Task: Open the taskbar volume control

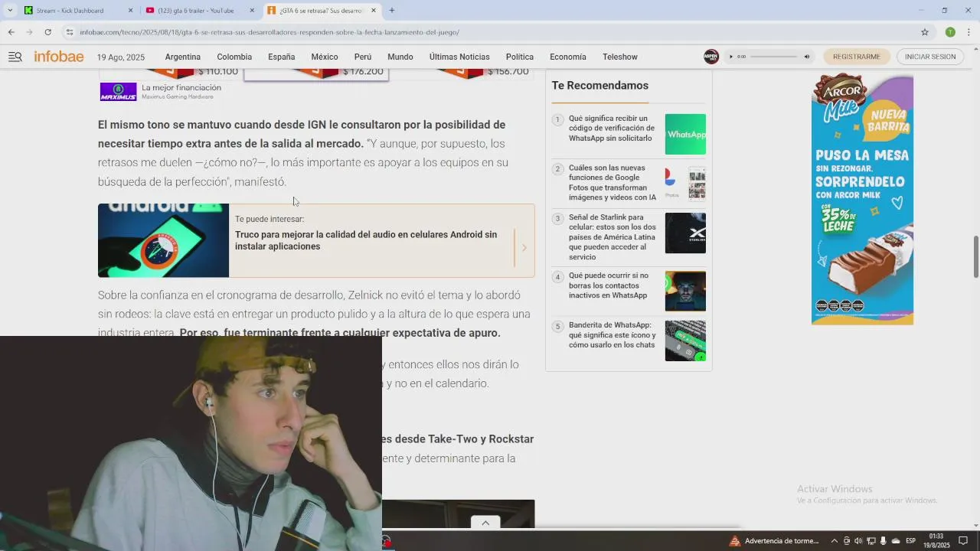Action: (x=858, y=541)
